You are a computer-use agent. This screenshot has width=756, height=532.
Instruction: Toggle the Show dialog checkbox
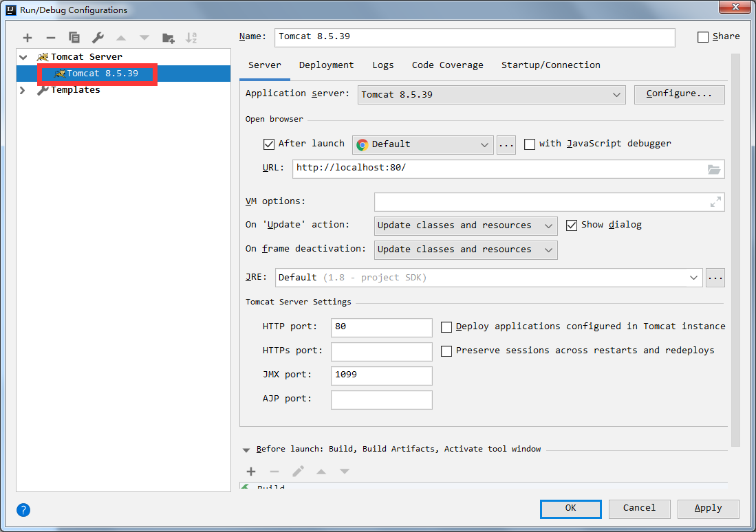572,225
